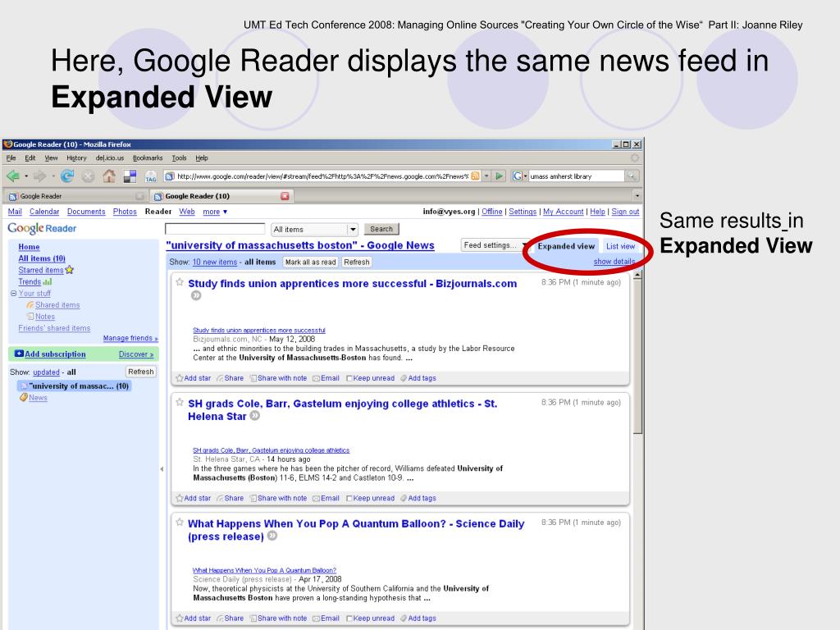Open original article arrow for Bizjournals item
Viewport: 840px width, 630px height.
196,295
